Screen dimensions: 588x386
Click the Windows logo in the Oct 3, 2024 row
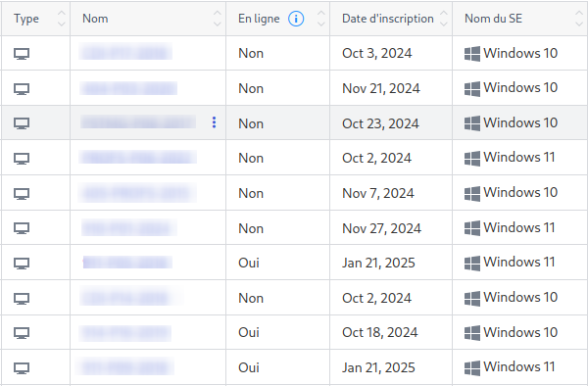coord(472,54)
